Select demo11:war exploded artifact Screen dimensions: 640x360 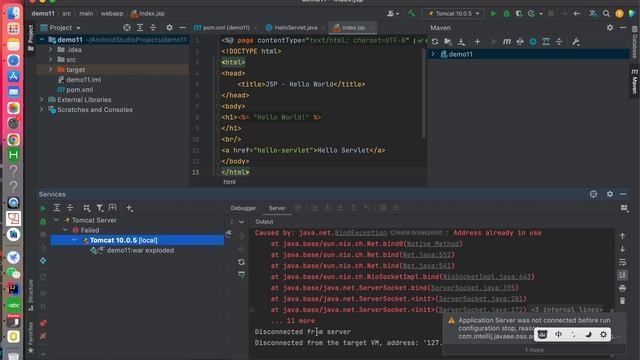140,251
